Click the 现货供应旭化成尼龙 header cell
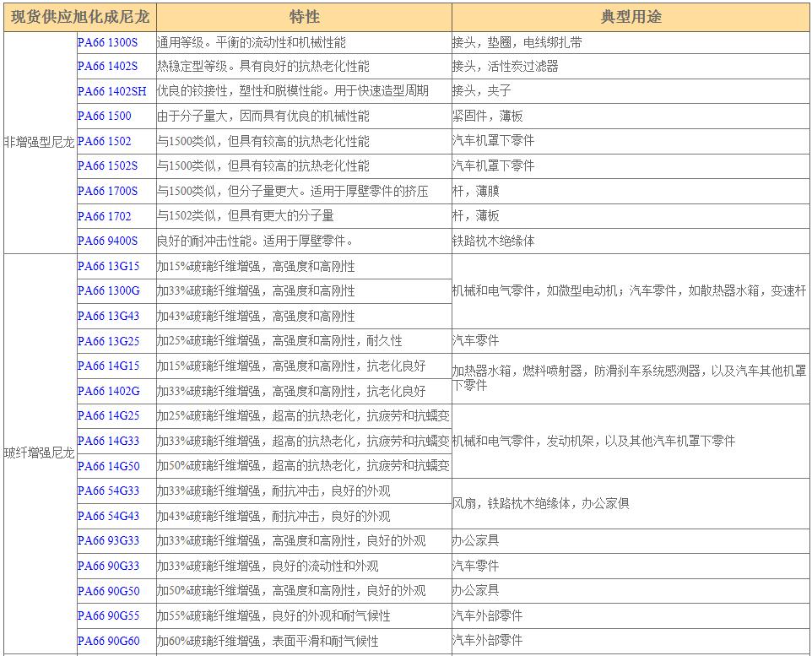 [x=79, y=17]
